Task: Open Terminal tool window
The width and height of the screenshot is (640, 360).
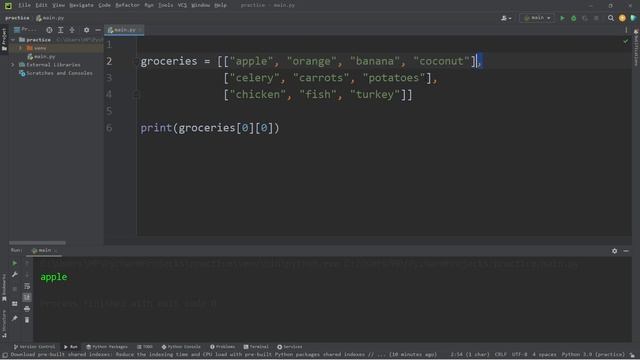Action: click(x=256, y=347)
